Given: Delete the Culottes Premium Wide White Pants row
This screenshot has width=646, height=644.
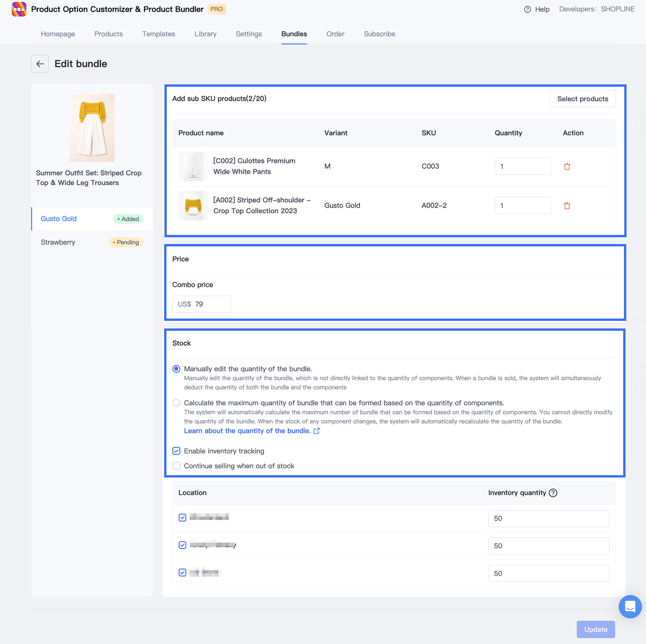Looking at the screenshot, I should point(567,167).
